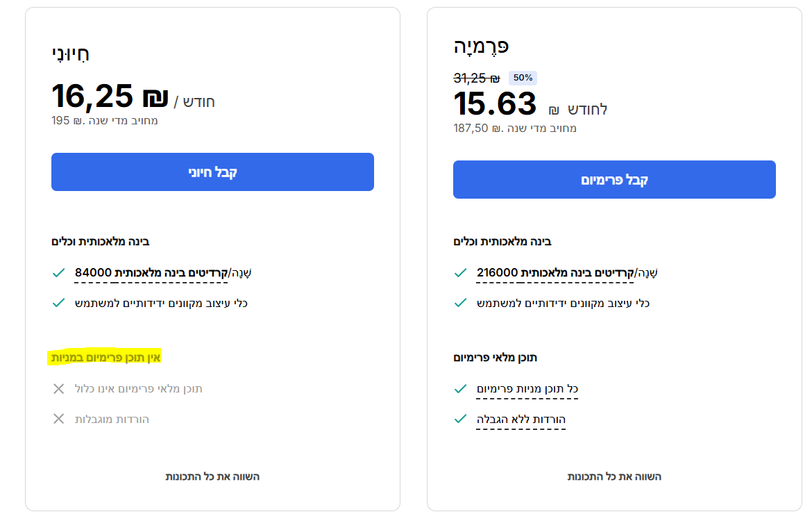Click the highlighted 'אין תוכן פרימיום במניות' heading

[105, 357]
